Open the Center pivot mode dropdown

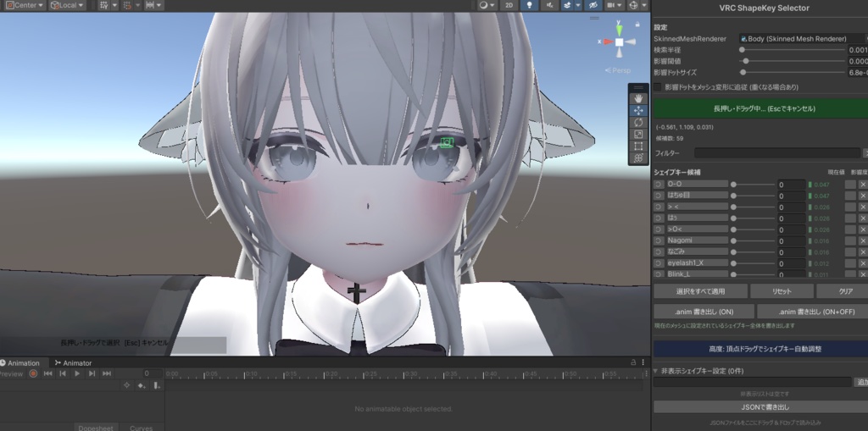coord(25,5)
